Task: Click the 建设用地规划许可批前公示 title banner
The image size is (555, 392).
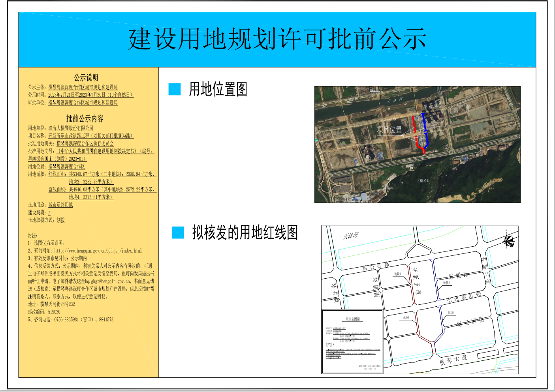Action: (277, 39)
